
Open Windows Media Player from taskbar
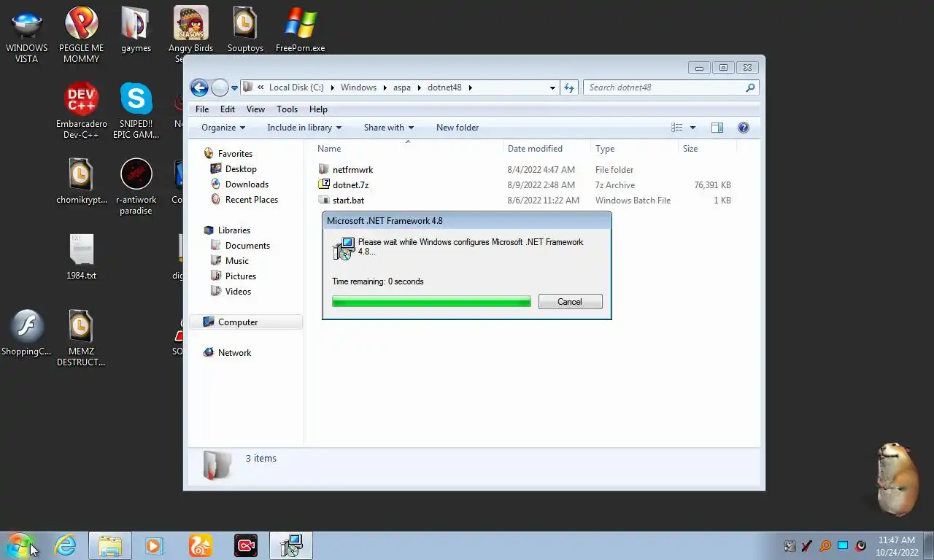[154, 545]
